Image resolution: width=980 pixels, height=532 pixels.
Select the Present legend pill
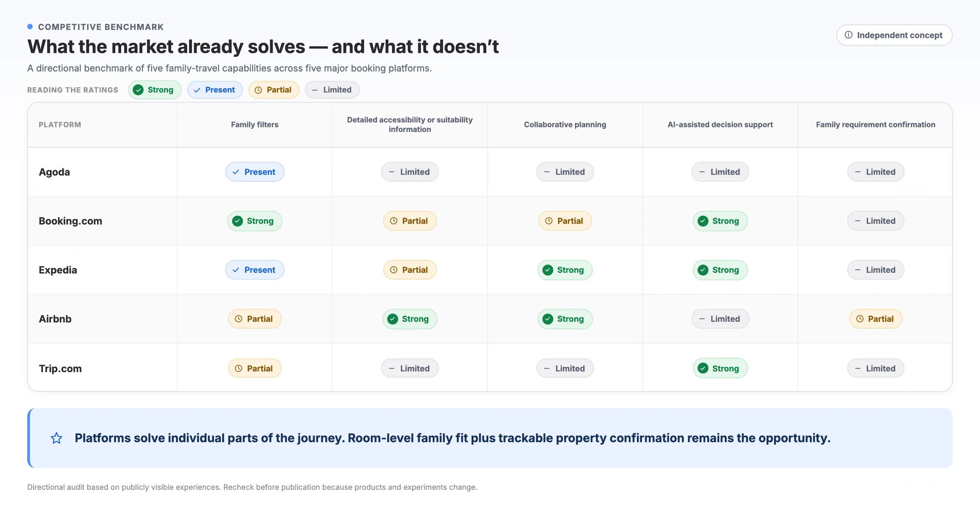(215, 90)
